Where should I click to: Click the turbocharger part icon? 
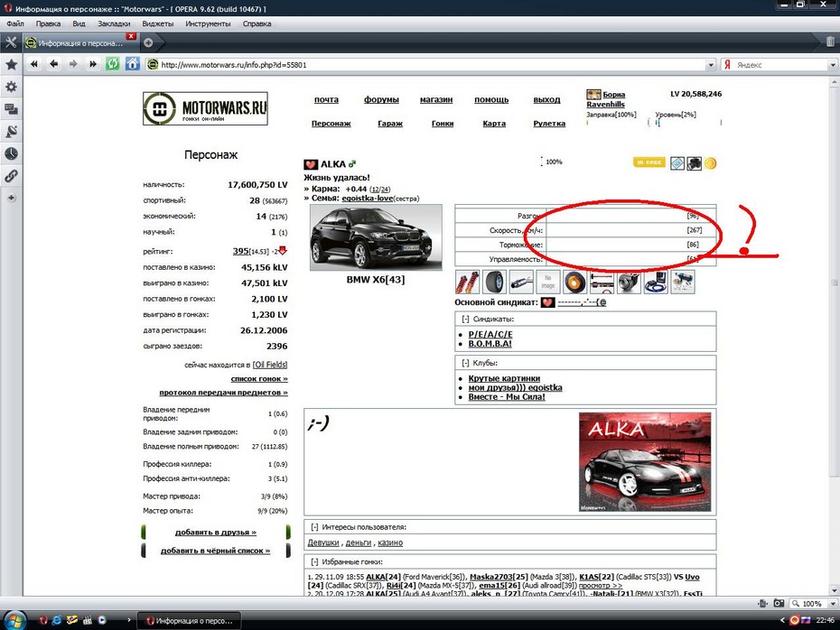629,283
